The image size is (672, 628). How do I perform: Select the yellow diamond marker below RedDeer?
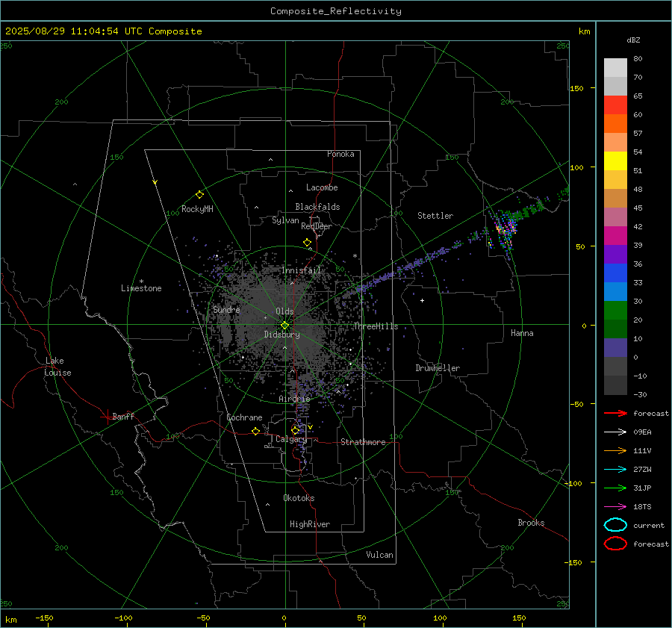click(307, 243)
